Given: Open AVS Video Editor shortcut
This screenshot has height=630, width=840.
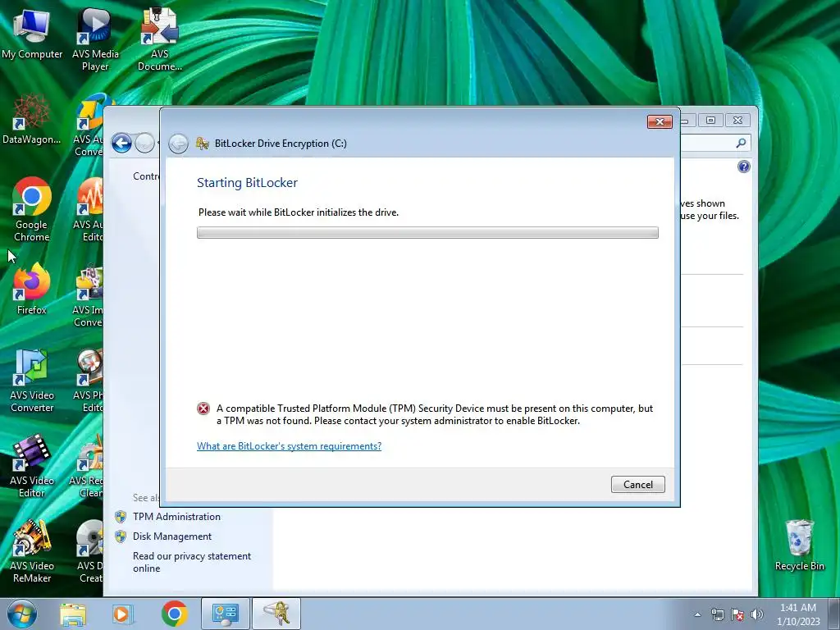Looking at the screenshot, I should 32,466.
